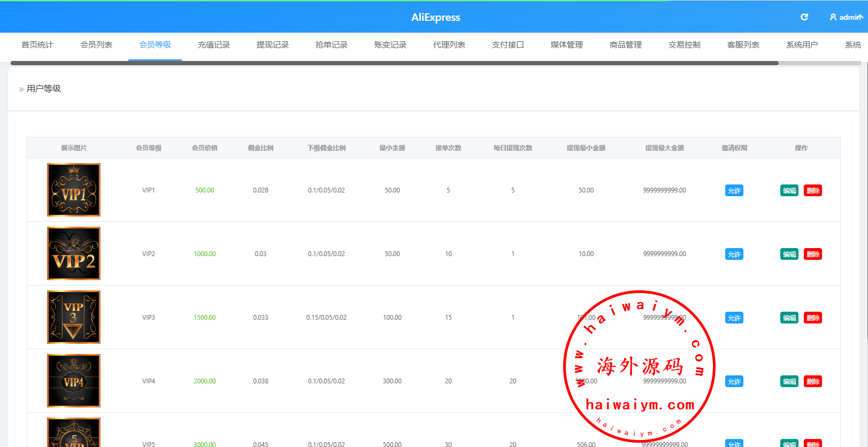Viewport: 868px width, 447px height.
Task: Click VIP4 minimum balance 300.00
Action: tap(392, 381)
